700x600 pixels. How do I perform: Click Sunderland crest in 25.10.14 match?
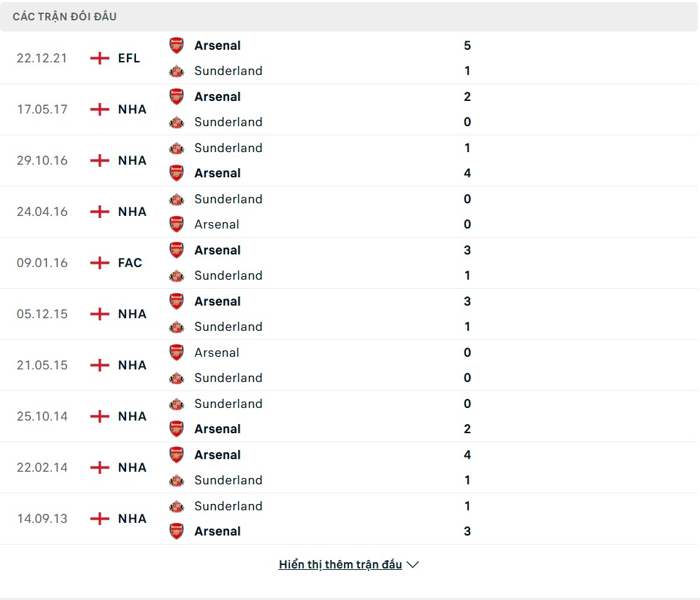pyautogui.click(x=177, y=404)
